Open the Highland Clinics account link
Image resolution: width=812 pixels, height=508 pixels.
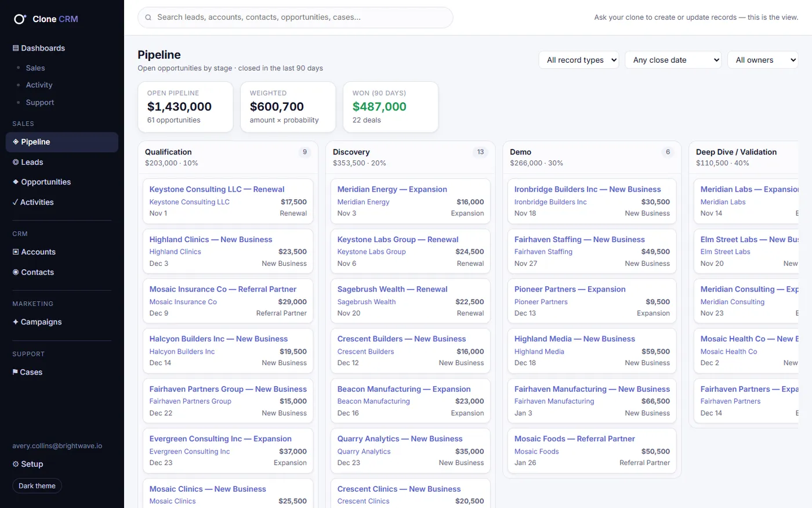[x=175, y=252]
